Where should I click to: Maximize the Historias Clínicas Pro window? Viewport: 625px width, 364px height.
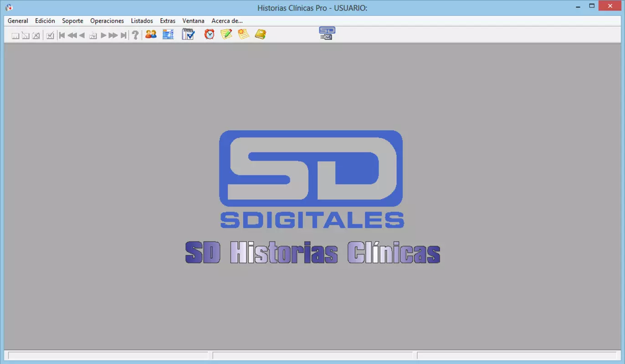point(592,6)
